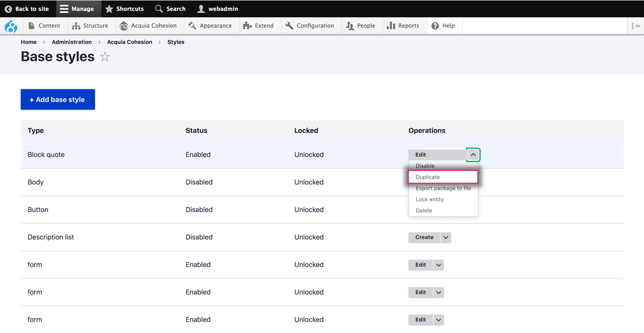Click the Base styles page heading
644x333 pixels.
pos(58,57)
